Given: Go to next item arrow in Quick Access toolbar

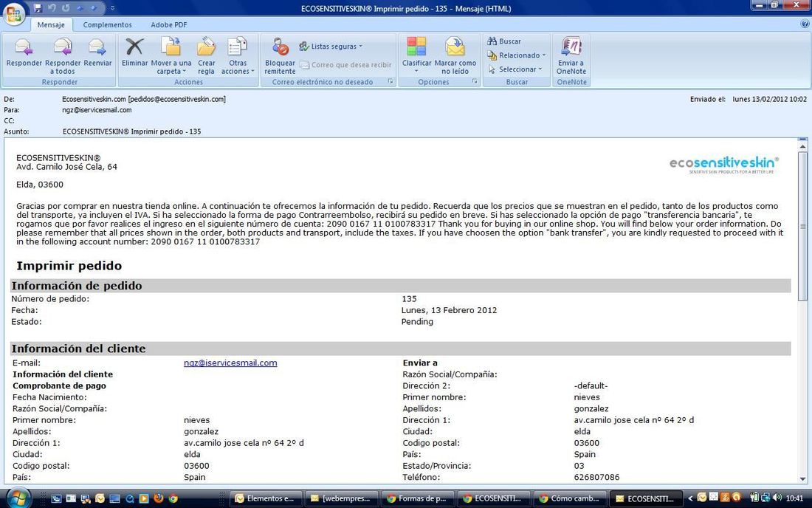Looking at the screenshot, I should pyautogui.click(x=93, y=8).
